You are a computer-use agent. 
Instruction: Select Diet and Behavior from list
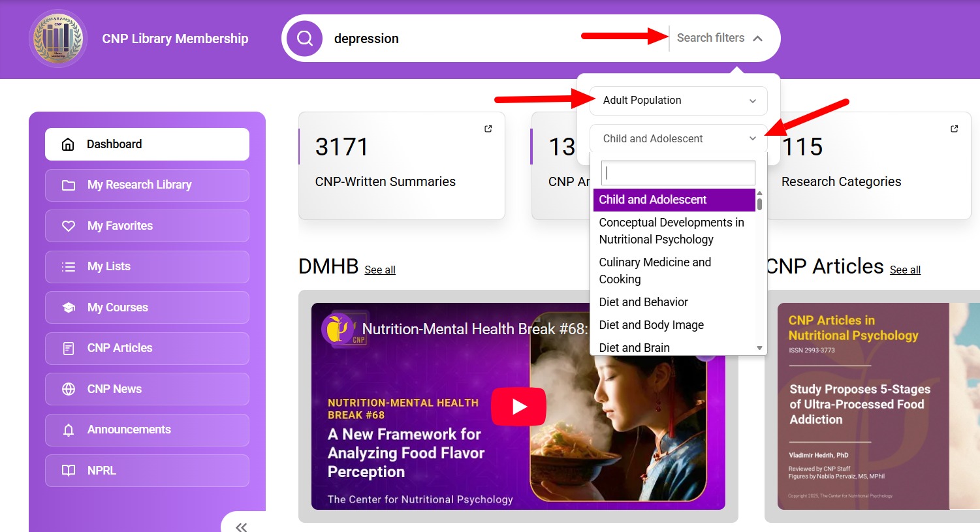643,302
